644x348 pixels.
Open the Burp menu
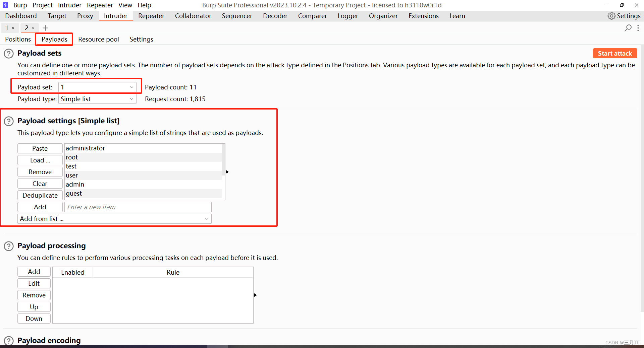coord(20,5)
